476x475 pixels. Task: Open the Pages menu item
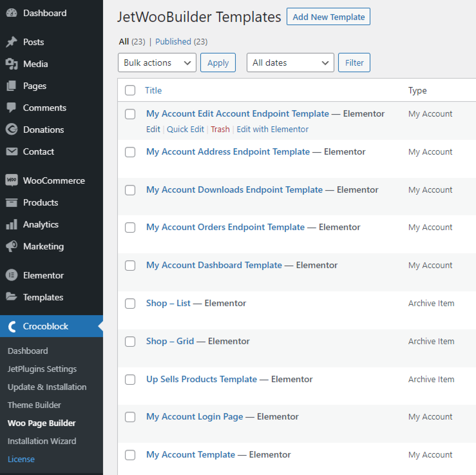click(x=35, y=86)
